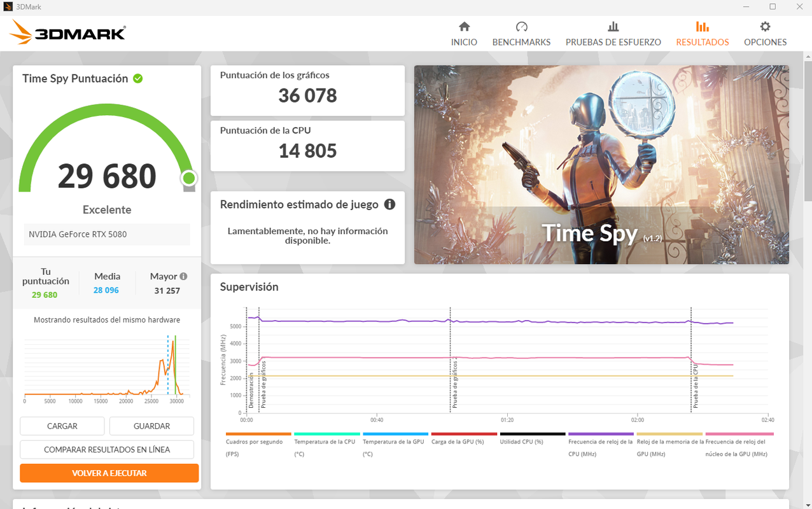
Task: Click COMPARAR RESULTADOS EN LÍNEA button
Action: click(107, 449)
